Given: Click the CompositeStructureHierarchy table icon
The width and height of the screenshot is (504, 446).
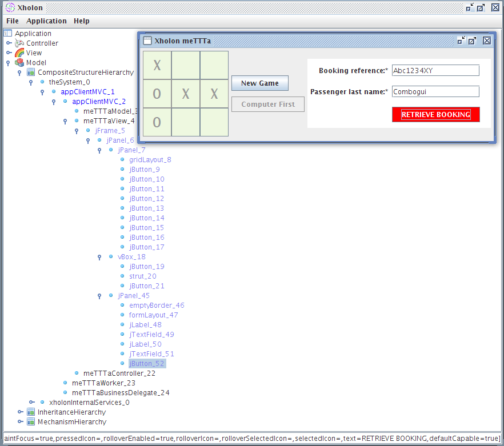Looking at the screenshot, I should tap(31, 72).
